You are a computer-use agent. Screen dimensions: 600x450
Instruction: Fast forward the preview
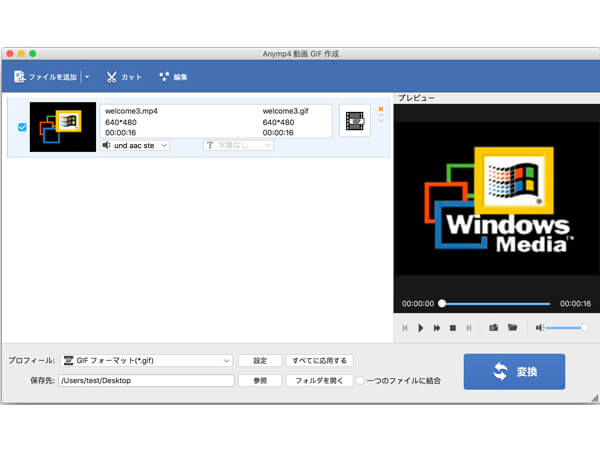tap(437, 328)
